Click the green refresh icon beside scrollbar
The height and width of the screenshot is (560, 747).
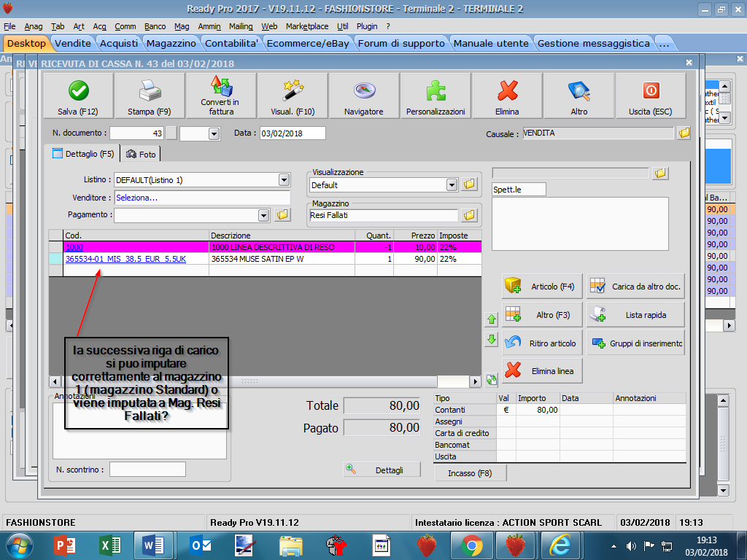(492, 379)
